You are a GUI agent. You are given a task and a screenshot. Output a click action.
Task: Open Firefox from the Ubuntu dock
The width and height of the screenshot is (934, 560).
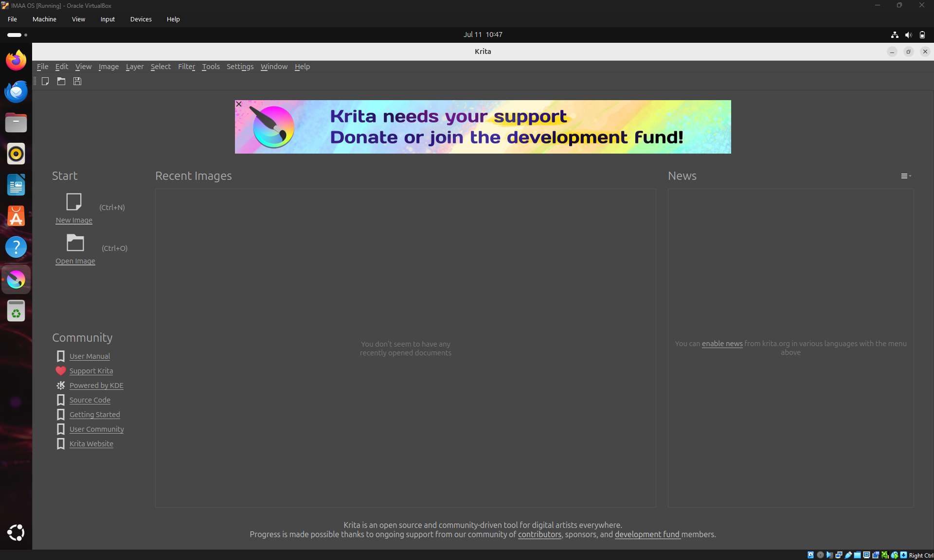coord(16,60)
